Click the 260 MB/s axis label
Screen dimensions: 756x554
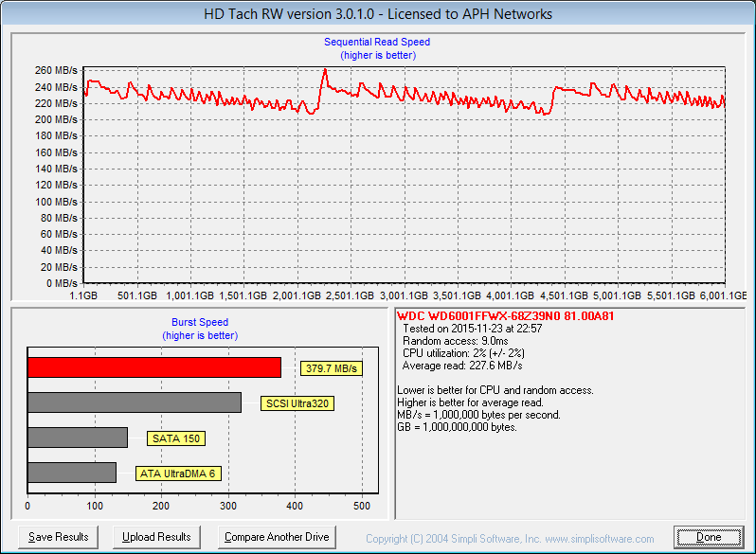(x=58, y=71)
